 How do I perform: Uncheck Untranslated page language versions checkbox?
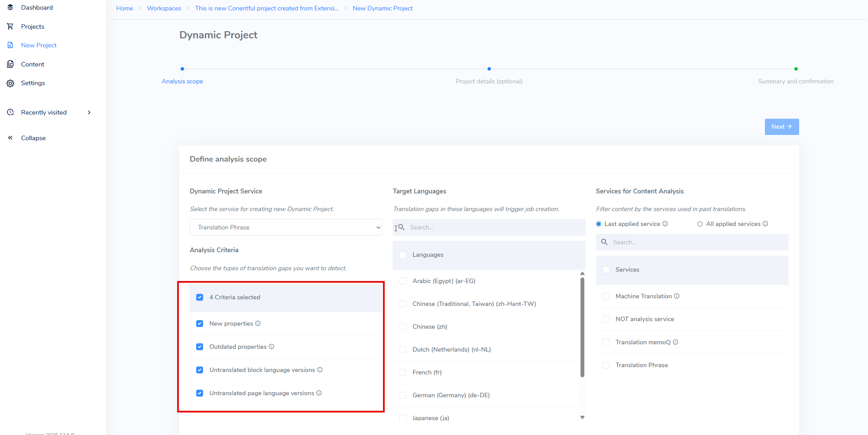pos(200,393)
